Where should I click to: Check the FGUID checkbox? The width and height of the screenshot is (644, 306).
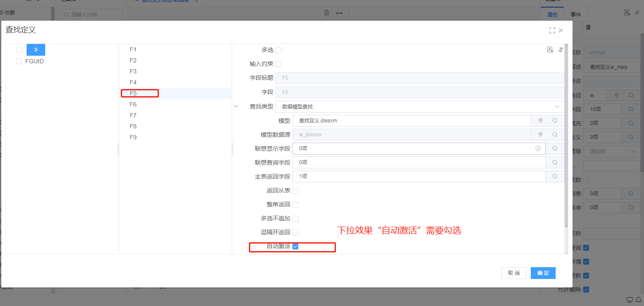19,61
